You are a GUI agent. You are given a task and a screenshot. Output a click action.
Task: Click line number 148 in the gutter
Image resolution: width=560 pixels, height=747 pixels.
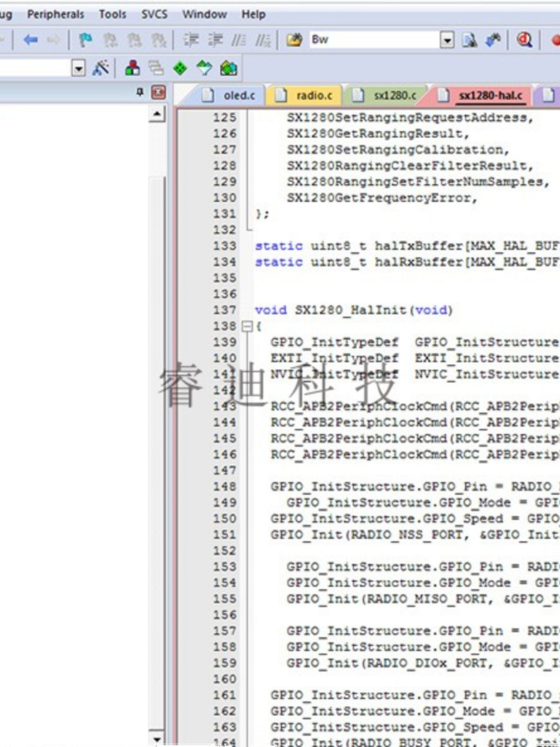click(x=225, y=486)
